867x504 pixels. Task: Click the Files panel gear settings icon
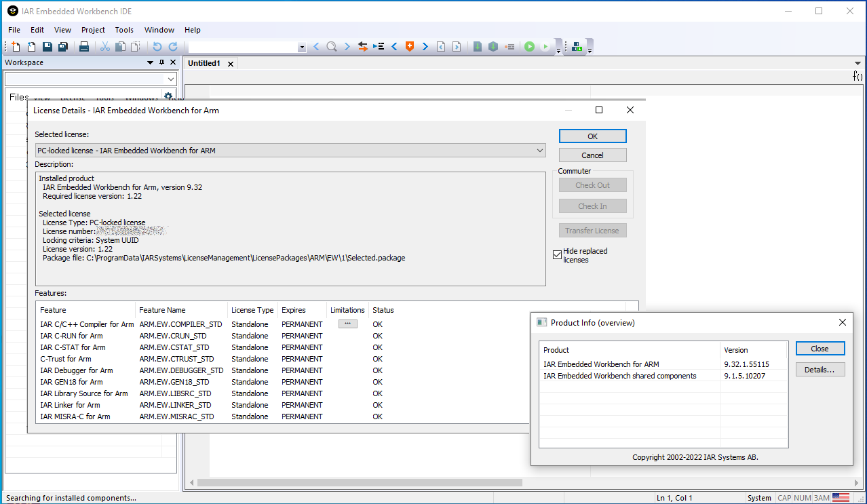coord(168,96)
